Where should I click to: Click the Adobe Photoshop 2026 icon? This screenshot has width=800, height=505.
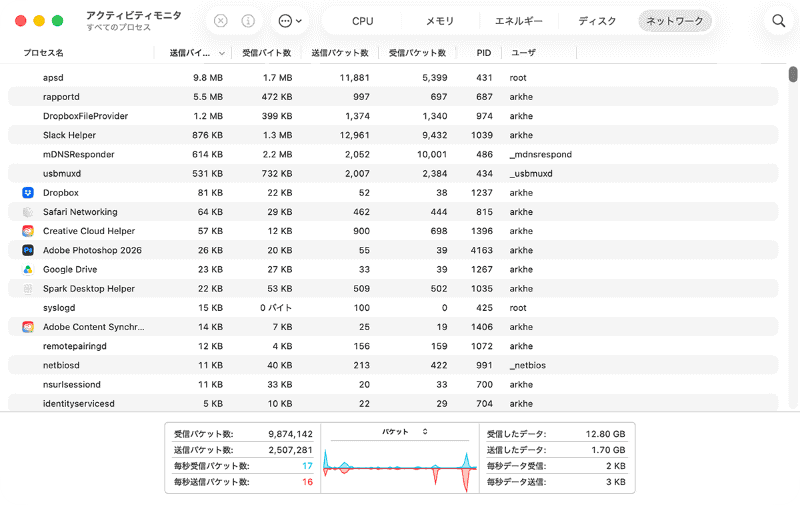click(x=28, y=250)
